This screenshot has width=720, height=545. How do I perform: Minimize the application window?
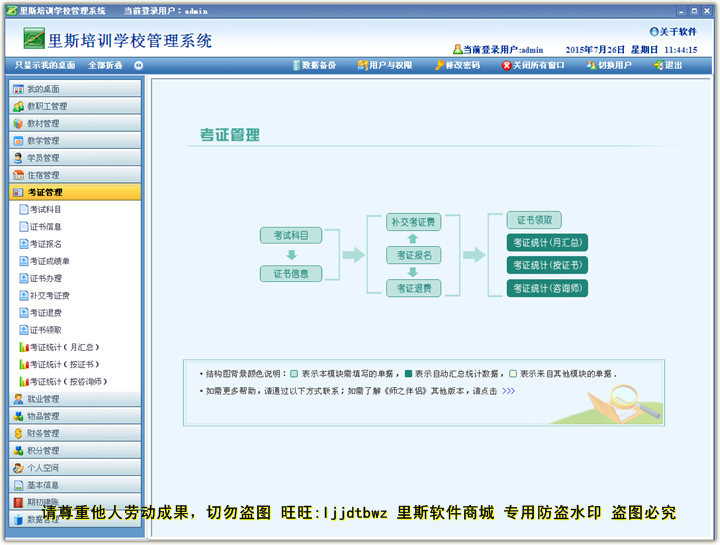pos(681,11)
